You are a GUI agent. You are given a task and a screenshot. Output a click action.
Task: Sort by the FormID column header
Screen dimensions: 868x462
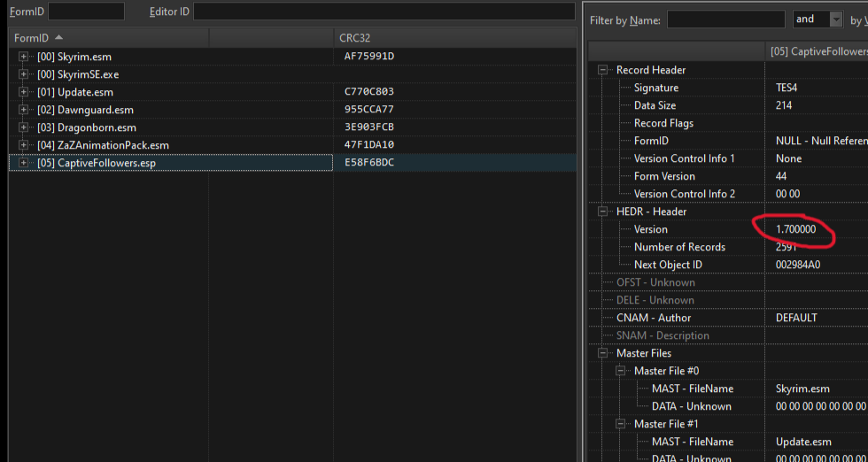click(x=108, y=38)
